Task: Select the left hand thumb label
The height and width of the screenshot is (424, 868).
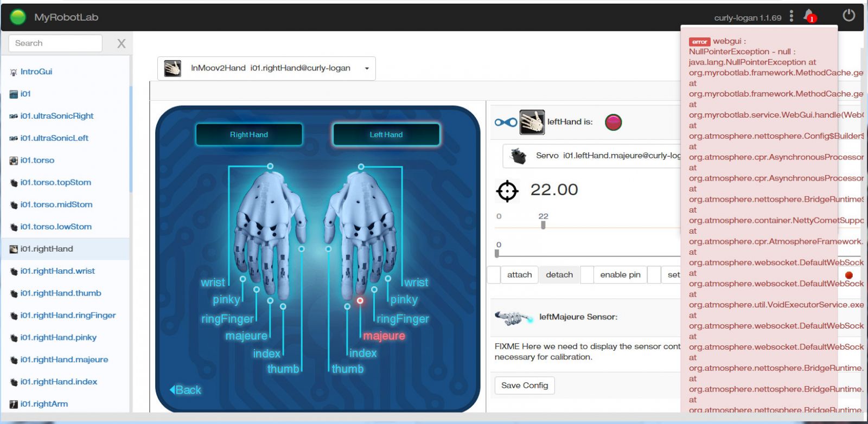Action: pyautogui.click(x=348, y=369)
